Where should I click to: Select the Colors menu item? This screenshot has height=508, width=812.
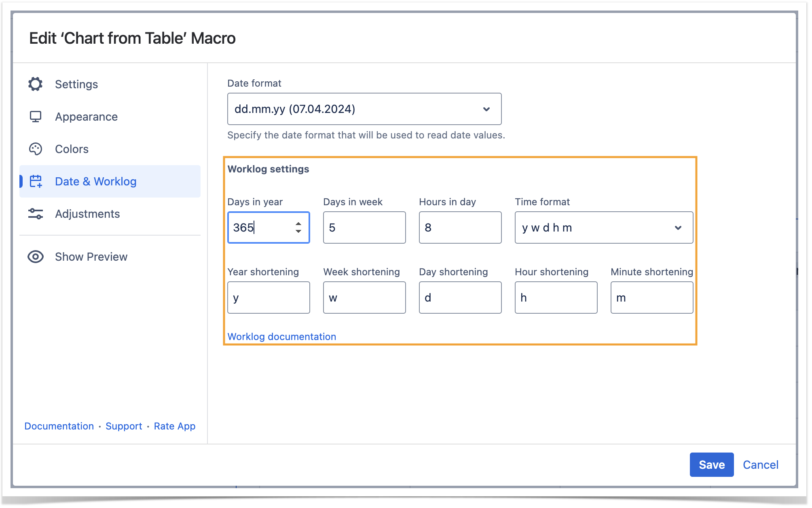pos(72,149)
